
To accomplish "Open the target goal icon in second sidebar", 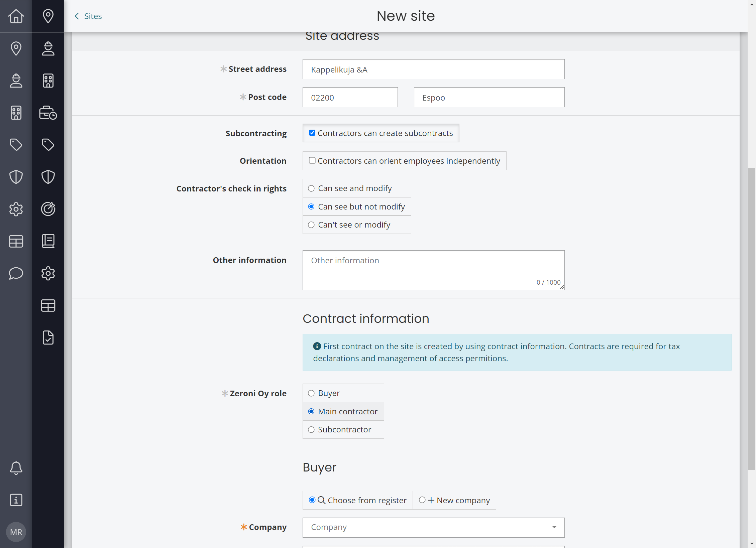I will click(x=48, y=209).
